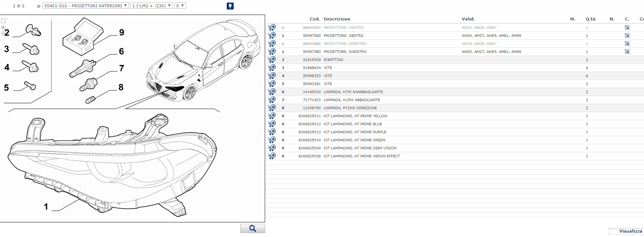Open the C. column icon for part 50547574
644x237 pixels.
pos(627,27)
